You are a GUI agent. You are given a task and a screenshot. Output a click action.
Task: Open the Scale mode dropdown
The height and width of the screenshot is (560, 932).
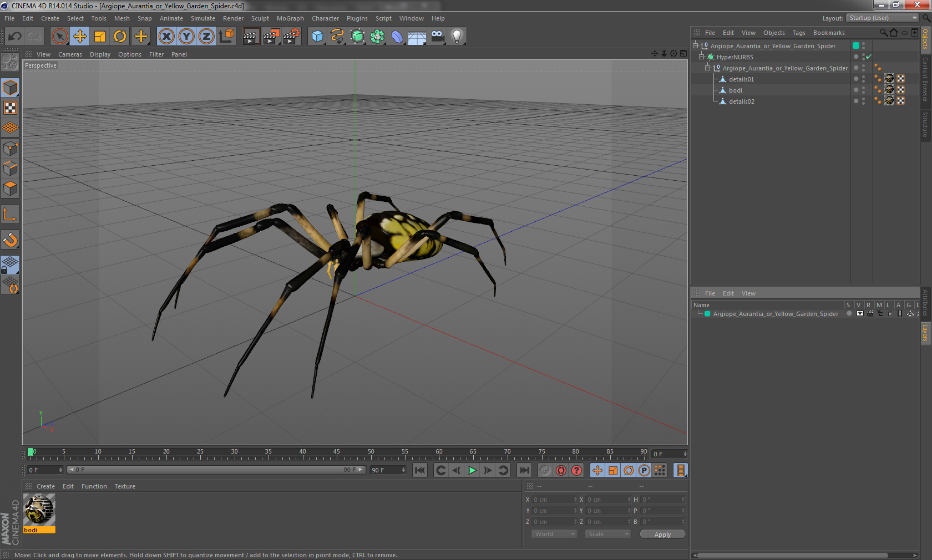[x=608, y=534]
